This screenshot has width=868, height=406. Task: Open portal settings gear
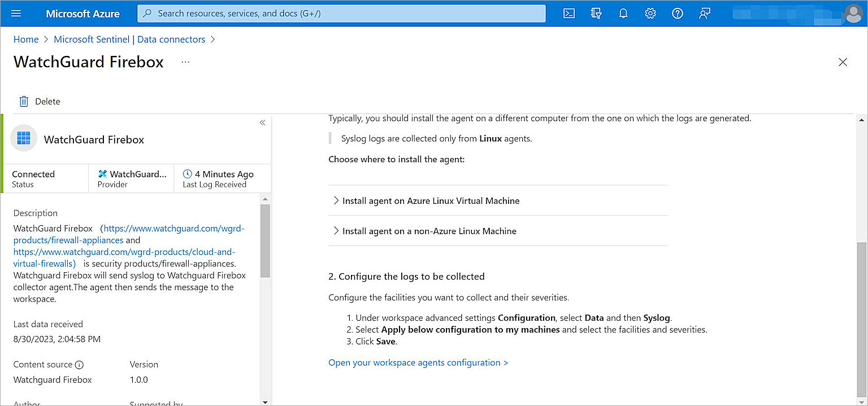click(650, 13)
